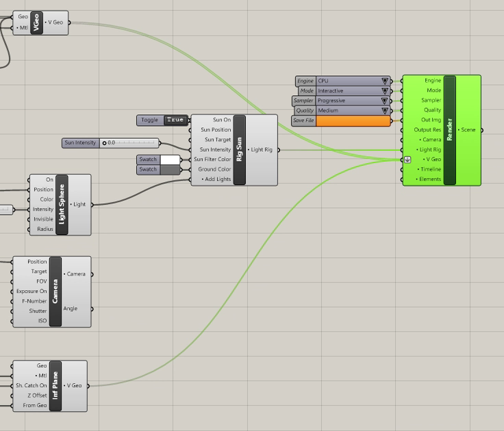Image resolution: width=504 pixels, height=431 pixels.
Task: Click Rig Sun's Sun Position input
Action: point(216,130)
